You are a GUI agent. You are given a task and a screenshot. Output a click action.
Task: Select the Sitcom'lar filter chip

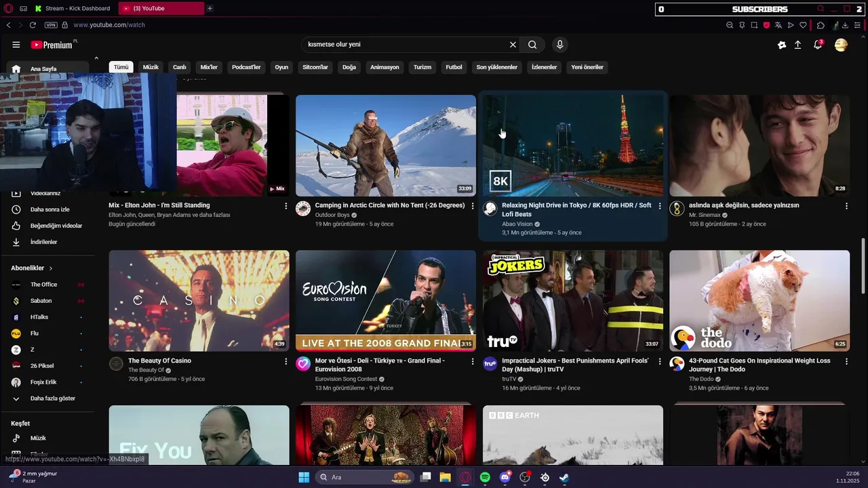point(315,67)
